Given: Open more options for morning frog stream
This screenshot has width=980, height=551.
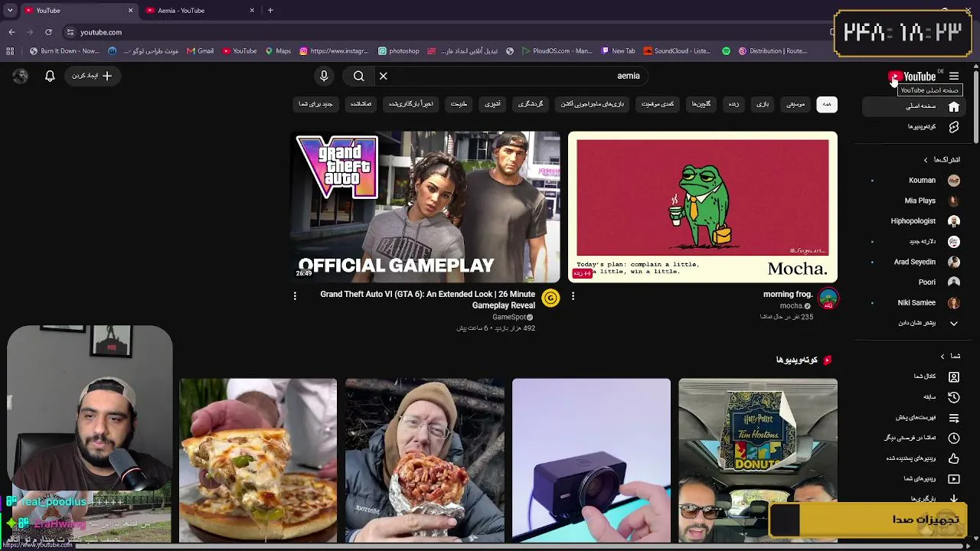Looking at the screenshot, I should 573,296.
